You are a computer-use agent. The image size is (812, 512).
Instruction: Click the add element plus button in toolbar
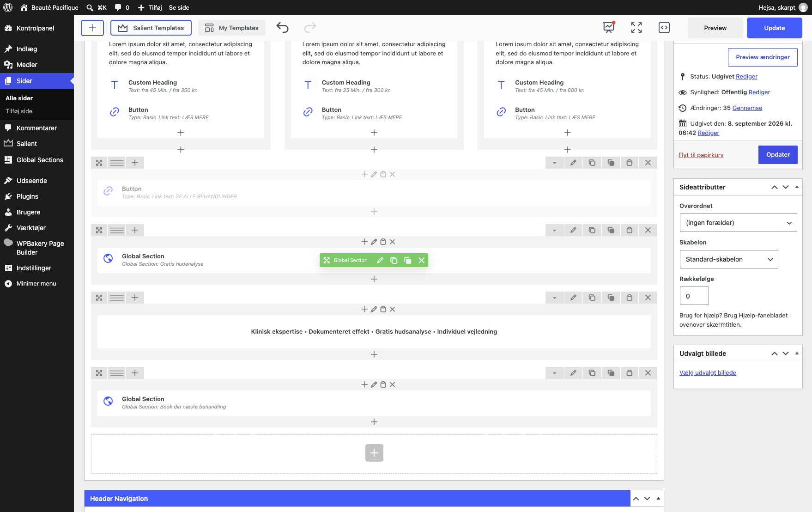click(92, 28)
